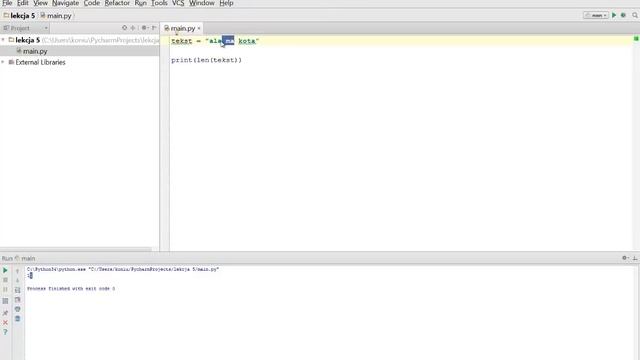The image size is (640, 360).
Task: Run main with toolbar green play button
Action: [x=614, y=15]
